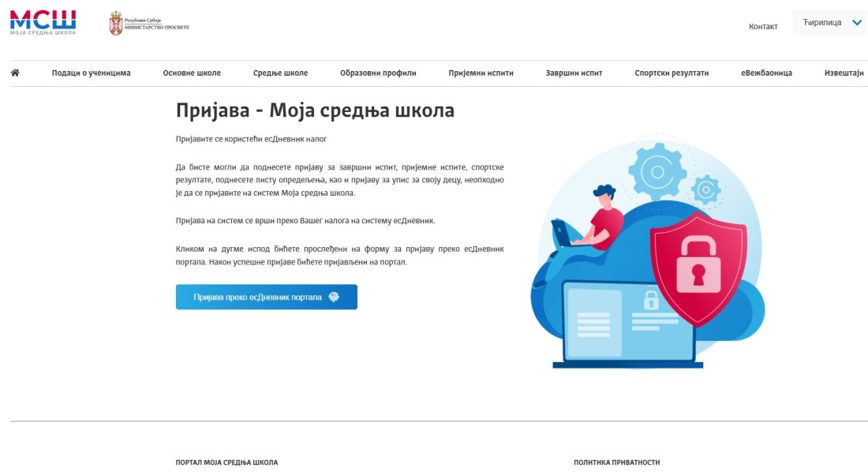The width and height of the screenshot is (868, 475).
Task: Open Образовни профили navigation item
Action: click(x=377, y=72)
